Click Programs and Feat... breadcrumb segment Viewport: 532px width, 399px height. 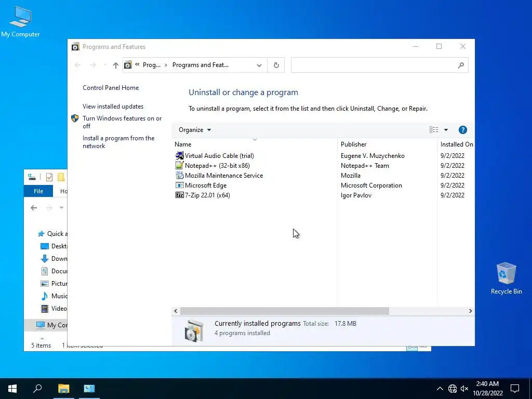(x=201, y=65)
